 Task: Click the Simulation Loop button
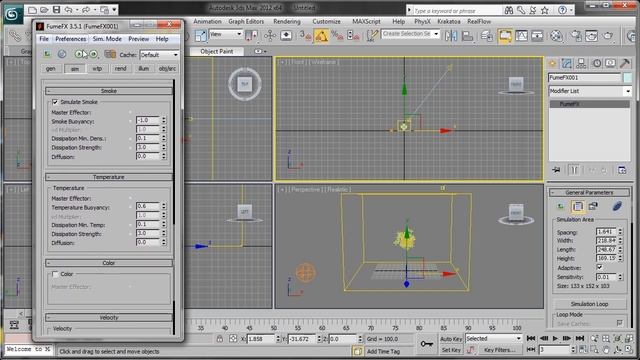coord(589,304)
